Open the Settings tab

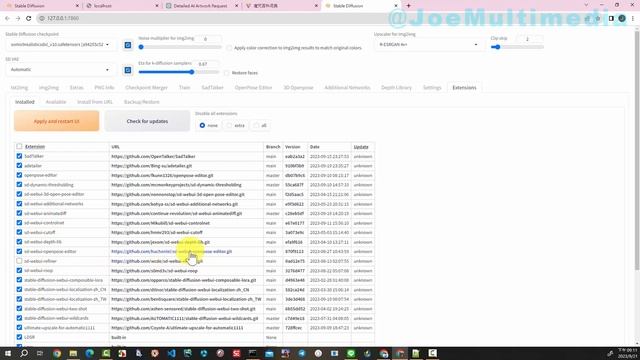432,88
